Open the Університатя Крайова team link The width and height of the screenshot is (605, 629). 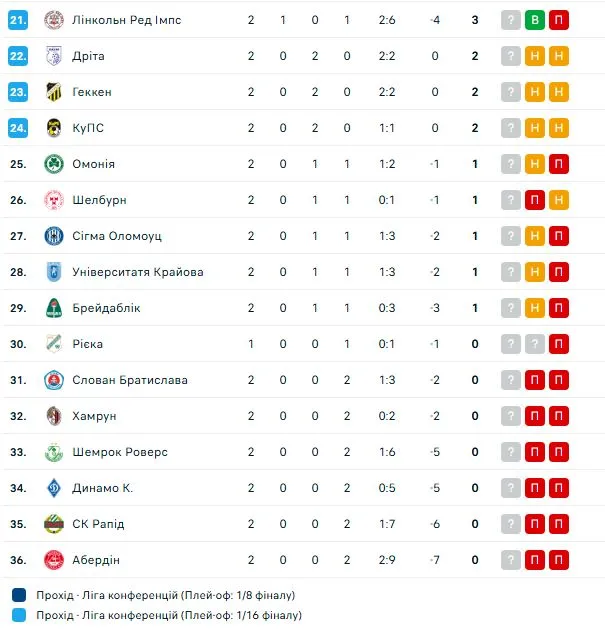(x=137, y=272)
